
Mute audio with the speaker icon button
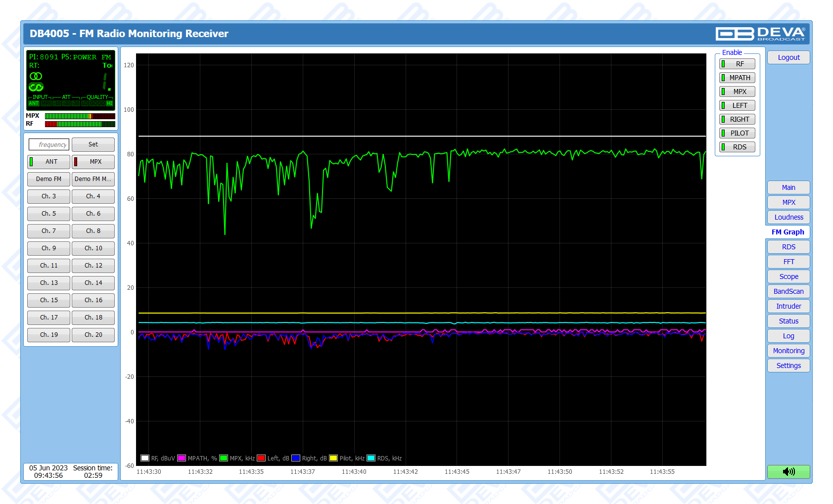click(788, 471)
